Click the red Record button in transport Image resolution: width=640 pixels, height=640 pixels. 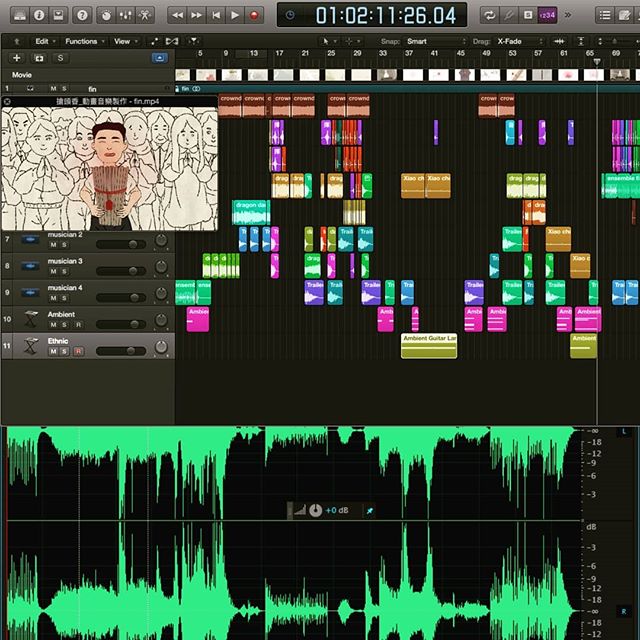coord(254,15)
